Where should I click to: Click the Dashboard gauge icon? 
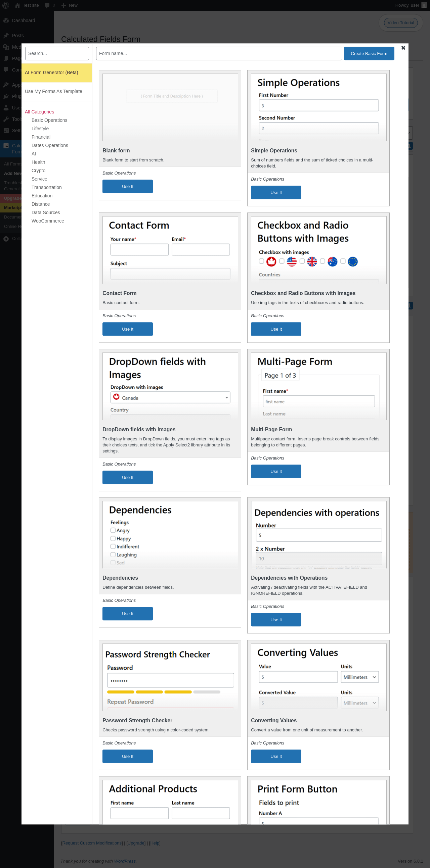coord(6,20)
